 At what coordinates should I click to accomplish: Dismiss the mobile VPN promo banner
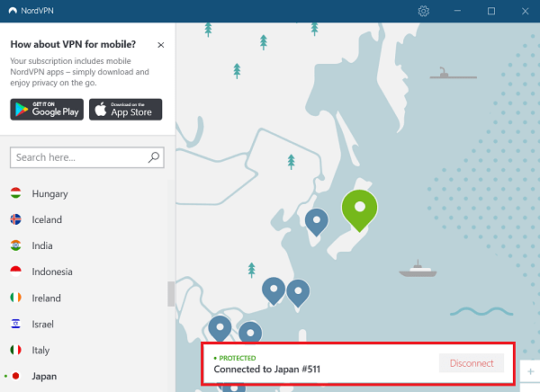click(161, 45)
